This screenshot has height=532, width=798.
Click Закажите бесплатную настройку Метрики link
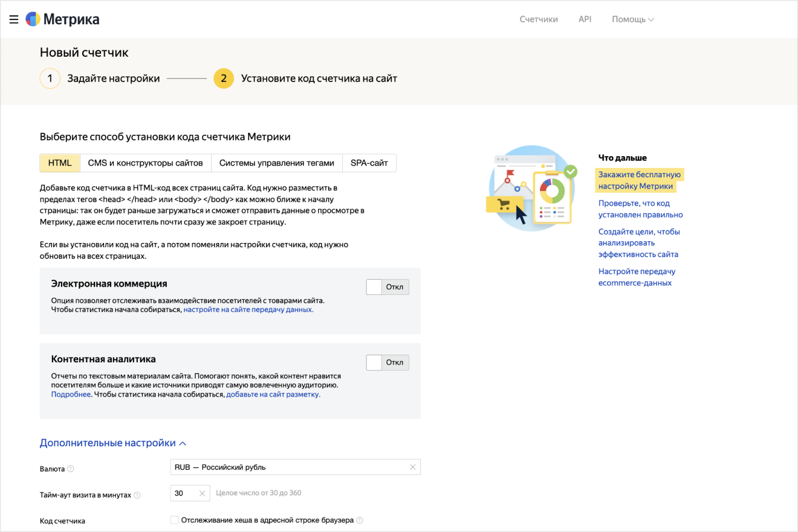[639, 180]
